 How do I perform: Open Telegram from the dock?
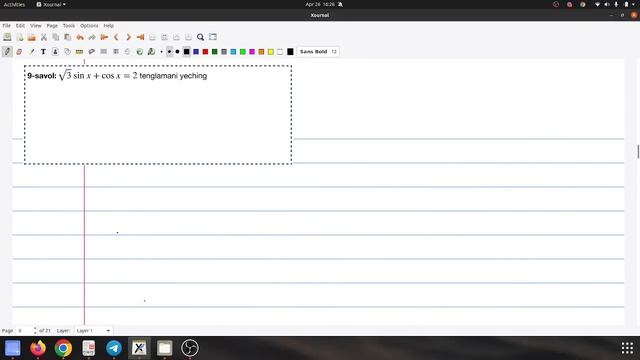114,348
